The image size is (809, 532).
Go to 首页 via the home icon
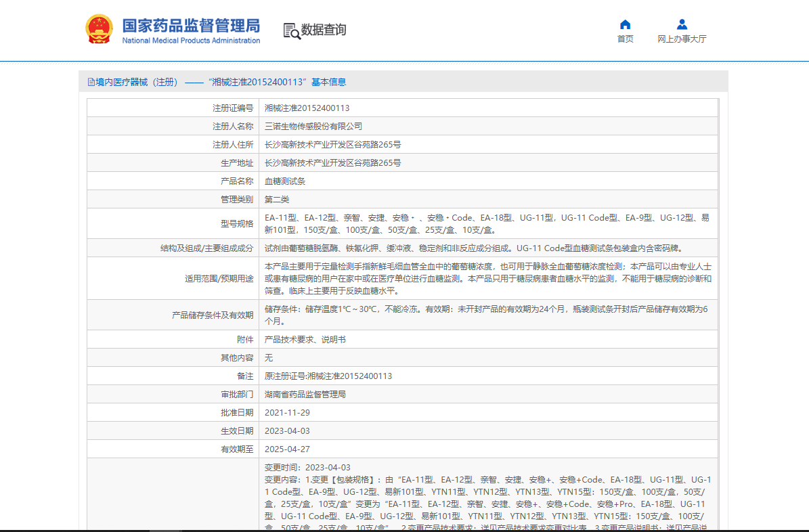point(625,24)
